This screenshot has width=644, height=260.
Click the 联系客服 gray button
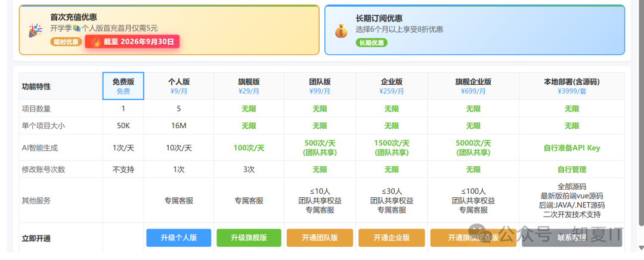pos(572,238)
